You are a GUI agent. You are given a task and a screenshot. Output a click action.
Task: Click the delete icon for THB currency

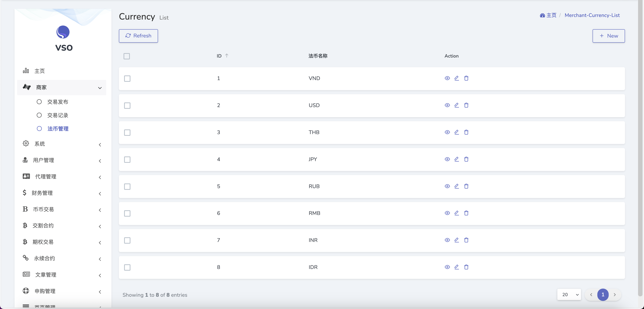[467, 132]
